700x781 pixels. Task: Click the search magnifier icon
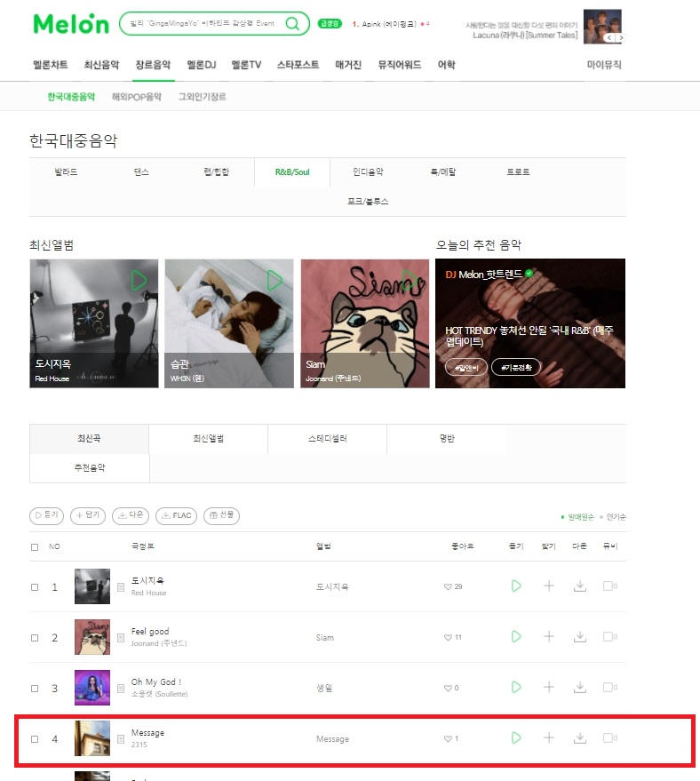click(292, 23)
